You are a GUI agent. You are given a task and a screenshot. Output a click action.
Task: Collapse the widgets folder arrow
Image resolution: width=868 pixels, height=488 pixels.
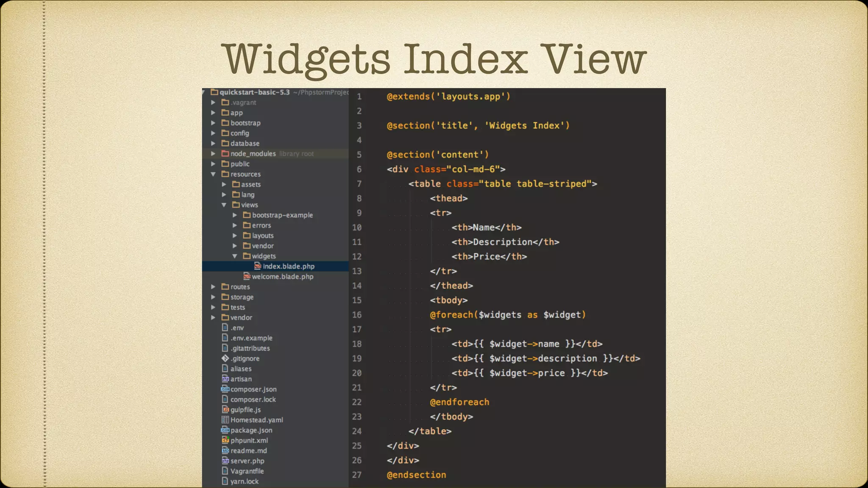tap(235, 256)
